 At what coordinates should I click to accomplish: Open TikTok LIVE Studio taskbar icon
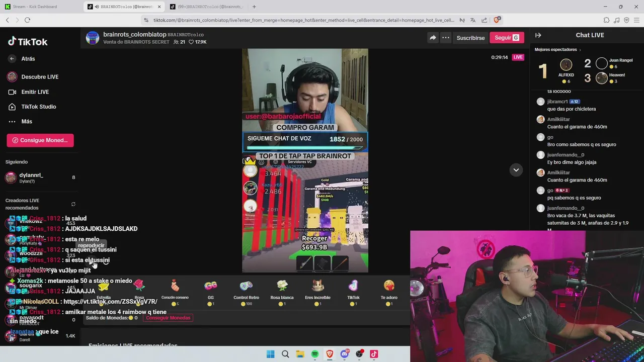[x=374, y=354]
